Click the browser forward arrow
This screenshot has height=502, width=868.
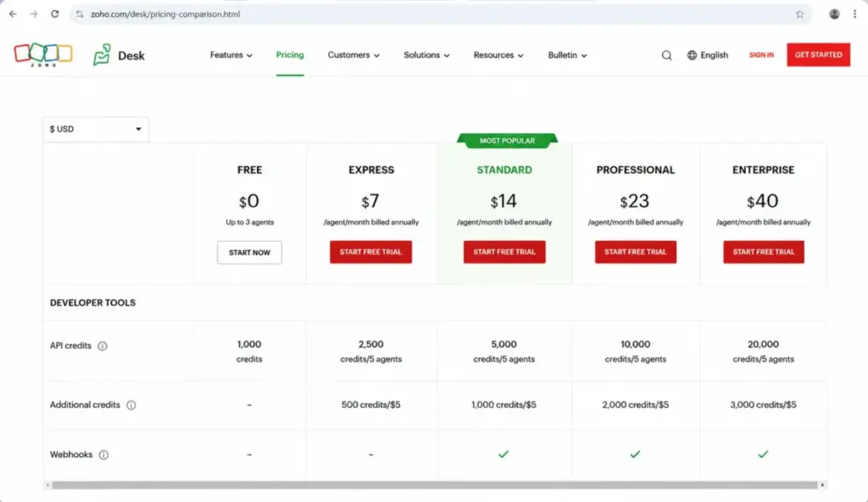(x=34, y=14)
